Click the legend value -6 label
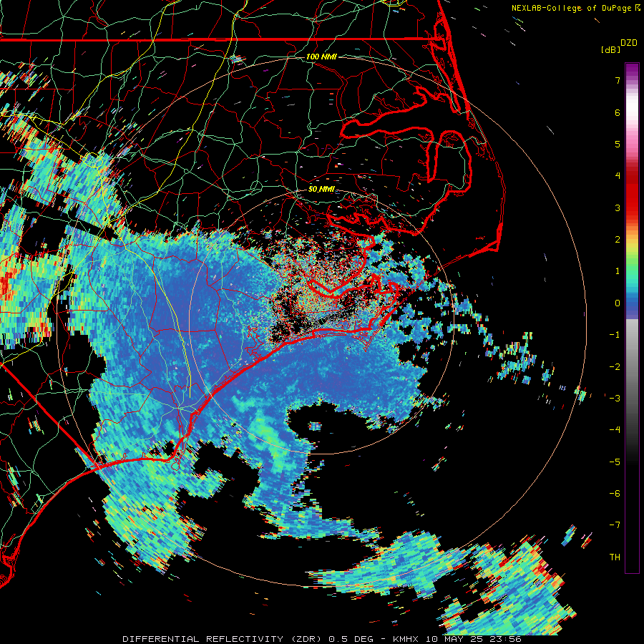The image size is (644, 644). click(615, 494)
